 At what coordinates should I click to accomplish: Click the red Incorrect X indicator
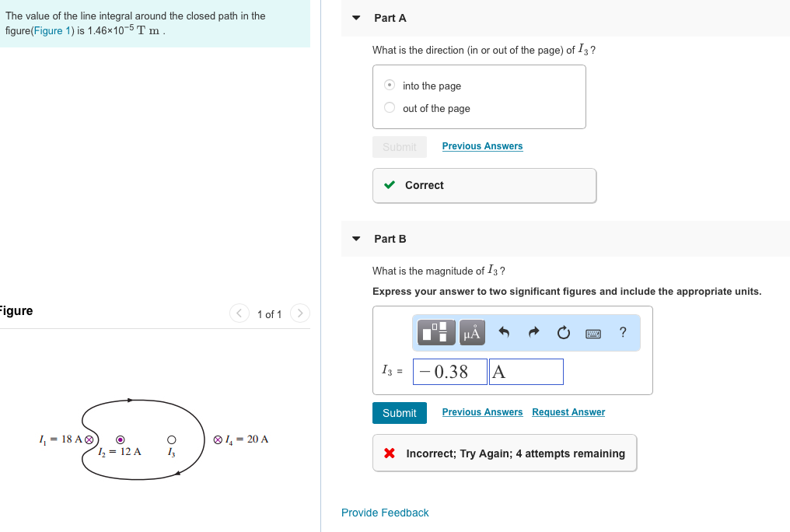point(390,453)
